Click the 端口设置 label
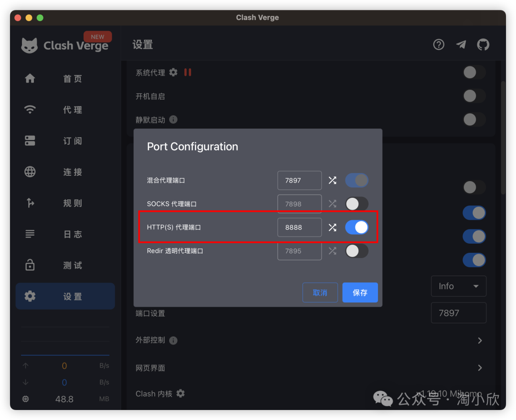Viewport: 516px width, 420px height. [150, 313]
